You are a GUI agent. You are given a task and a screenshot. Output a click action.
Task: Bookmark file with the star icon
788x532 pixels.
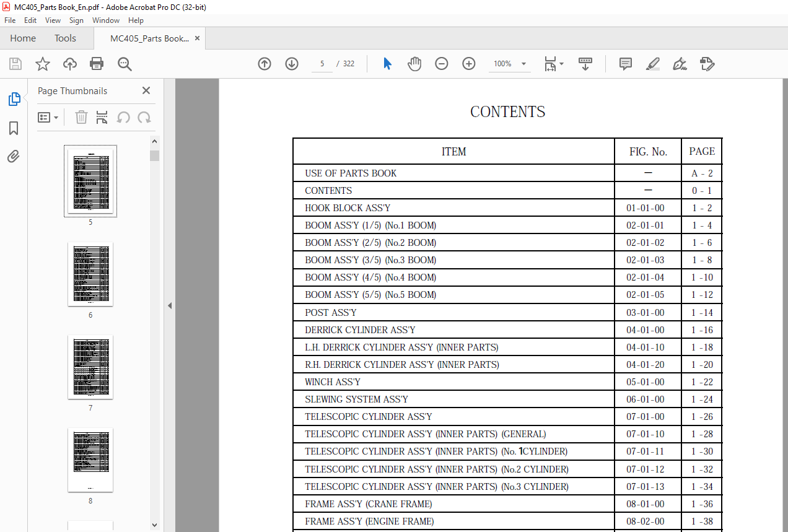(42, 64)
